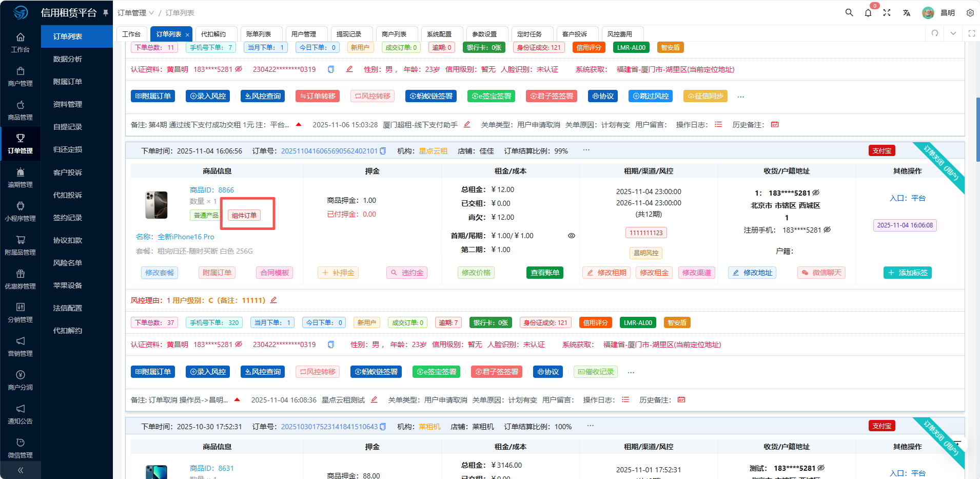
Task: Open the settings gear icon
Action: click(970, 13)
